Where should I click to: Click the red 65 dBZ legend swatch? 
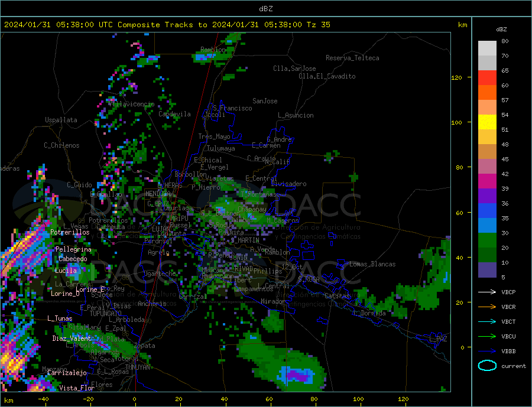[x=487, y=77]
